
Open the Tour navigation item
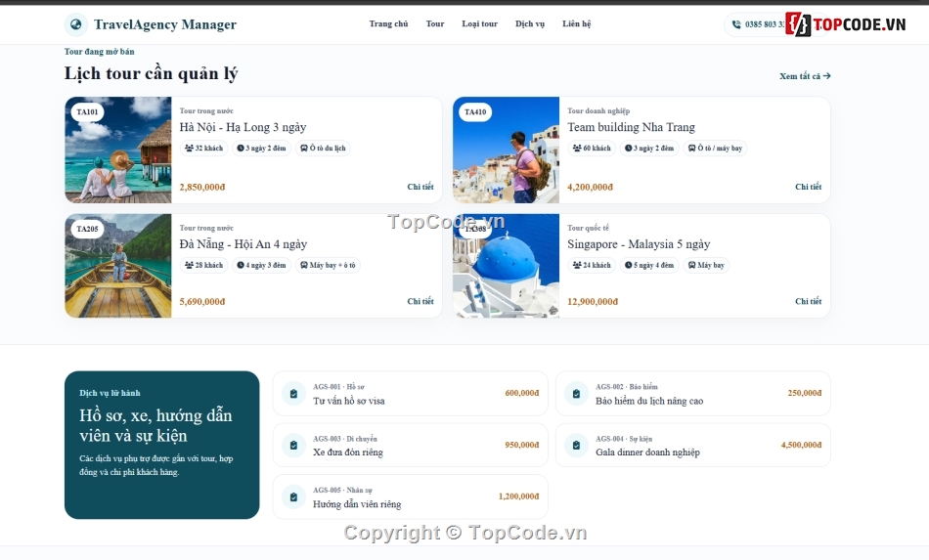435,23
